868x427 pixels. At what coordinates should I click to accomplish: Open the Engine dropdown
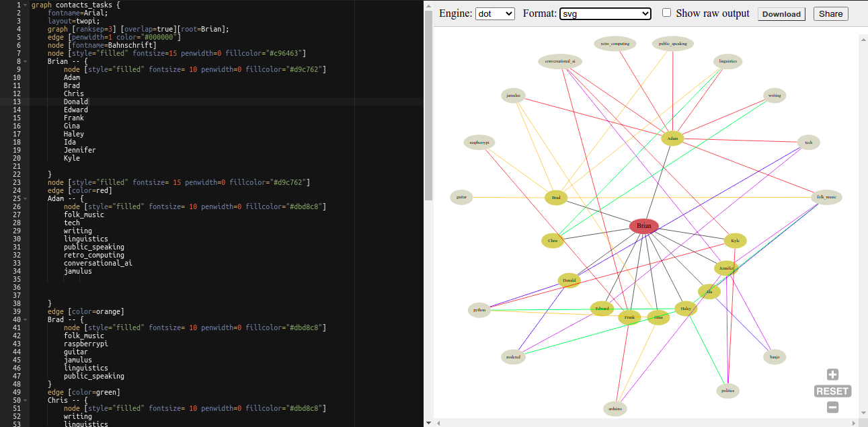click(495, 13)
